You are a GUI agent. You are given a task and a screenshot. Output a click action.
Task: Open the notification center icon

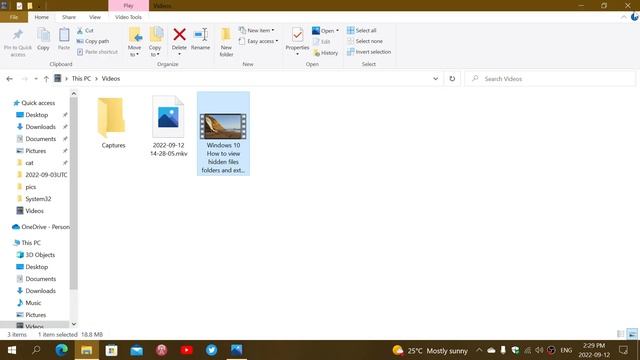(x=623, y=350)
